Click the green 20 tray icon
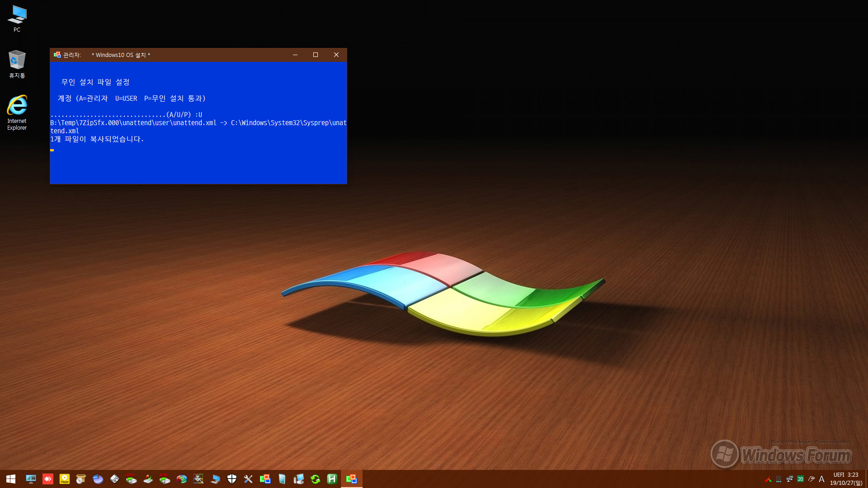The image size is (868, 488). pos(800,479)
